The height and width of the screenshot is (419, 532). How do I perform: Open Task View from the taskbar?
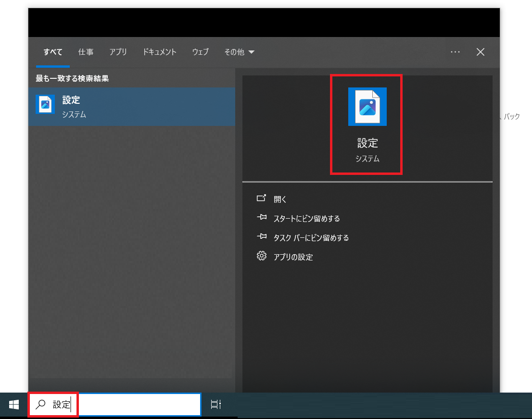click(216, 404)
